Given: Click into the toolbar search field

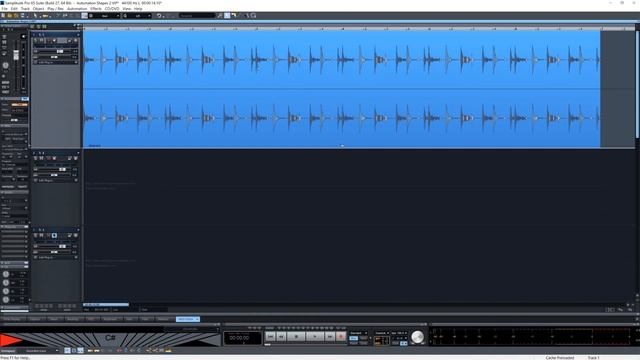Looking at the screenshot, I should 197,16.
